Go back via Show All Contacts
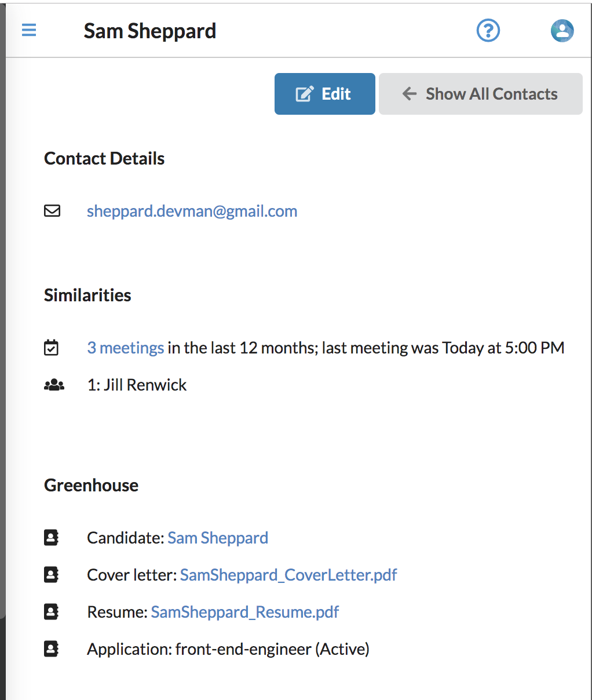This screenshot has height=700, width=592. pos(480,94)
